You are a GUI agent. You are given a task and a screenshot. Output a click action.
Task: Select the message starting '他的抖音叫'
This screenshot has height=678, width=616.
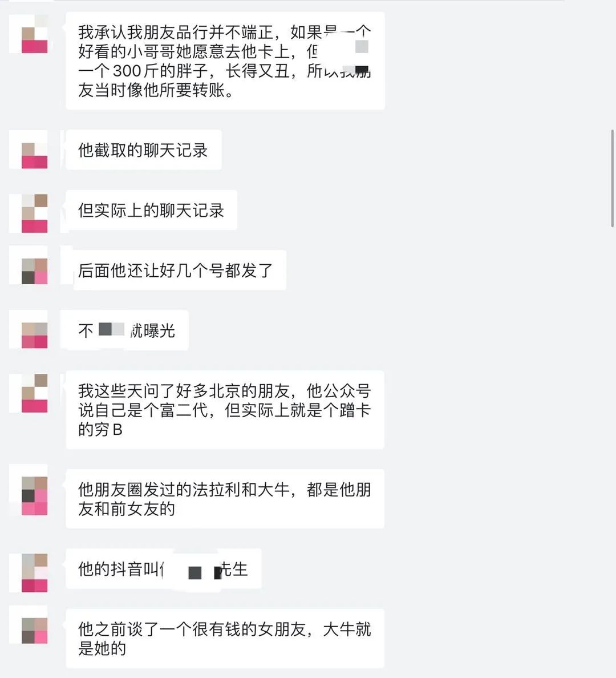[163, 568]
